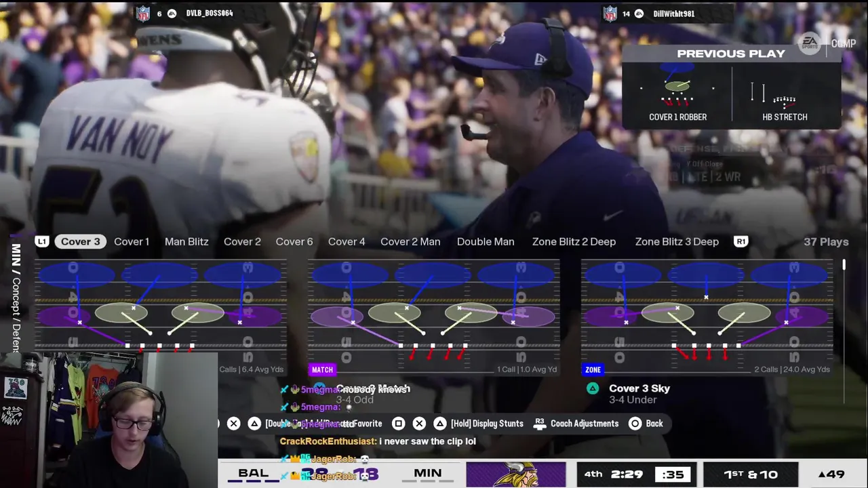Click the DVLB_BOSS064 player name
The height and width of the screenshot is (488, 868).
tap(210, 13)
